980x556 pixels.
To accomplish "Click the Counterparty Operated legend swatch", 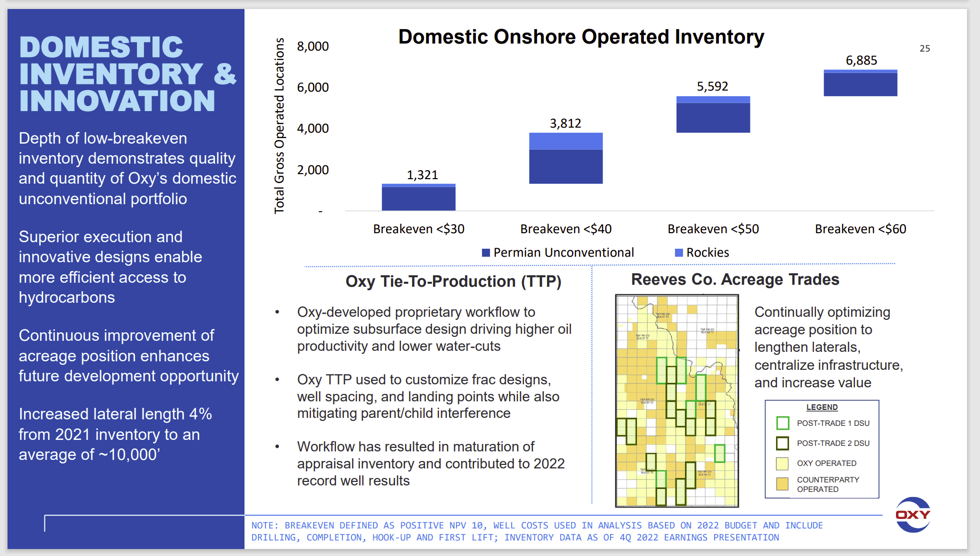I will point(782,484).
